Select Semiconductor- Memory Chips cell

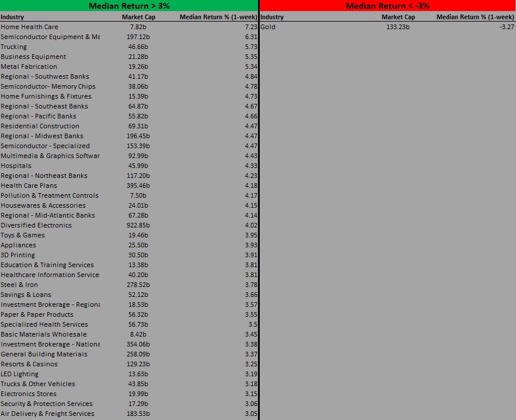click(x=48, y=86)
